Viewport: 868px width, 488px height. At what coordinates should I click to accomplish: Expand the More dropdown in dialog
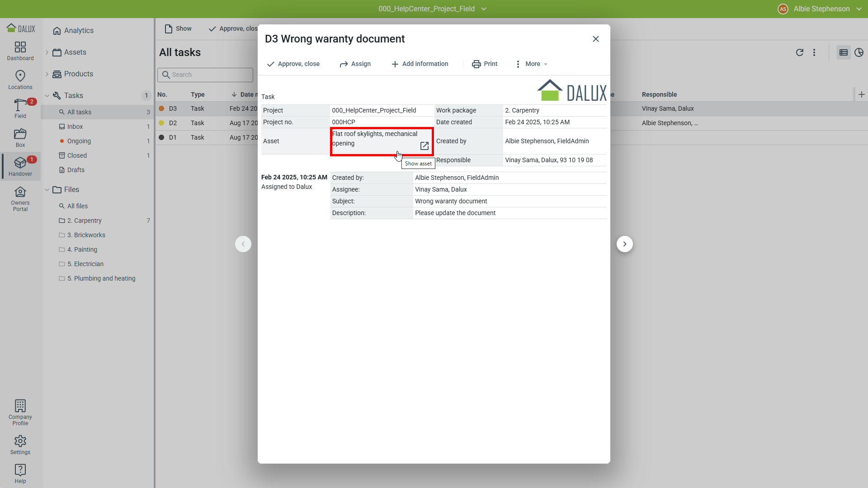(532, 64)
